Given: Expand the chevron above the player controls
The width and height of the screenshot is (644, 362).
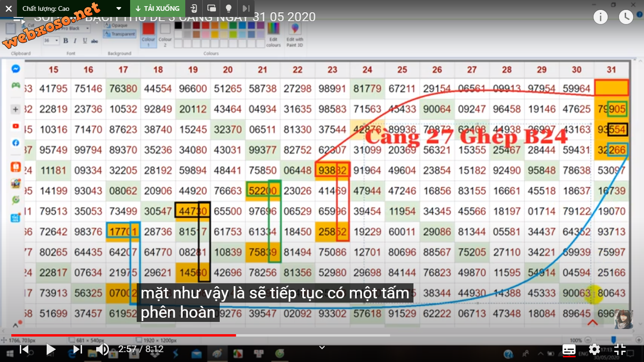Looking at the screenshot, I should 322,347.
